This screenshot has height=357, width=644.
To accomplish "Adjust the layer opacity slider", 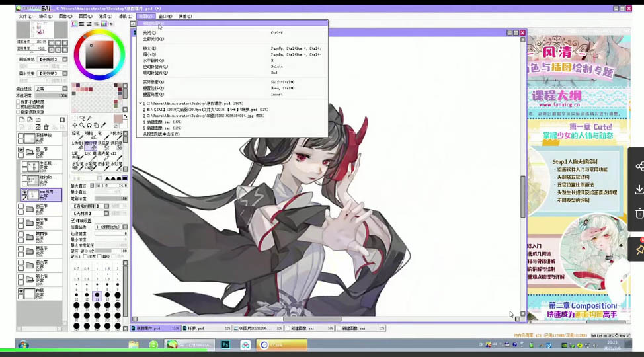I will coord(52,95).
